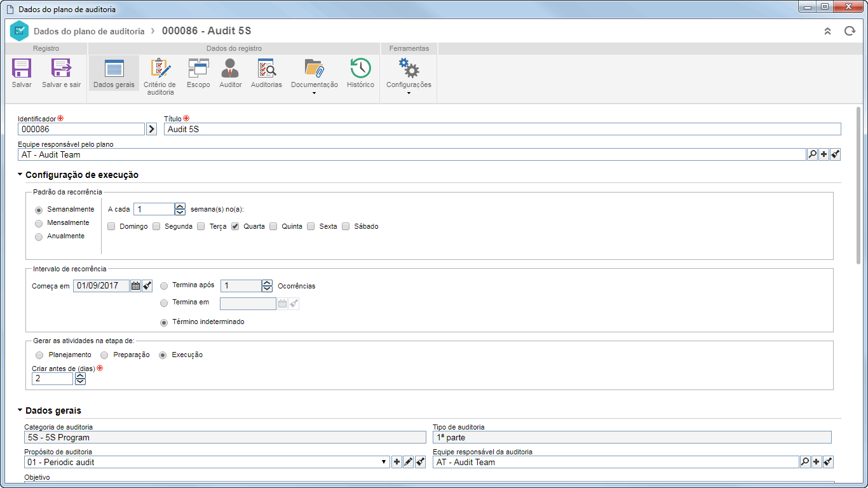Edit the Propósito de auditoria entry
Image resolution: width=868 pixels, height=488 pixels.
[408, 462]
